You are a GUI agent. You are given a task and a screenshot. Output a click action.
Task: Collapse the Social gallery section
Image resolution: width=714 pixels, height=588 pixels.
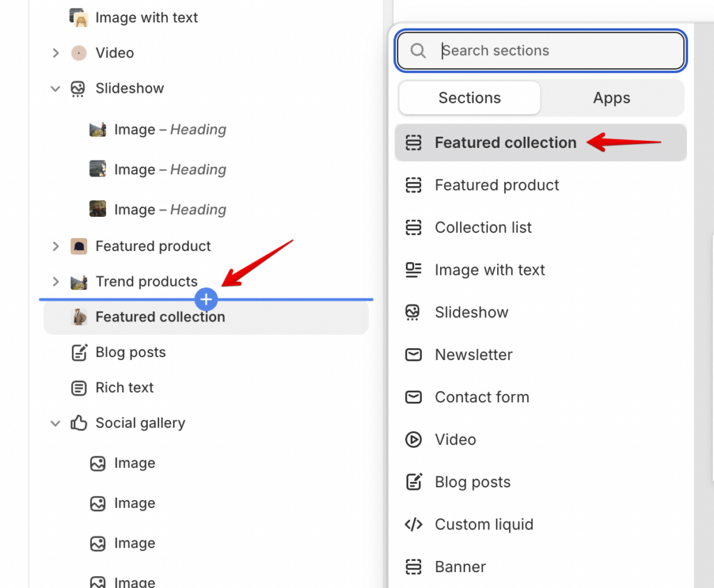[x=55, y=423]
